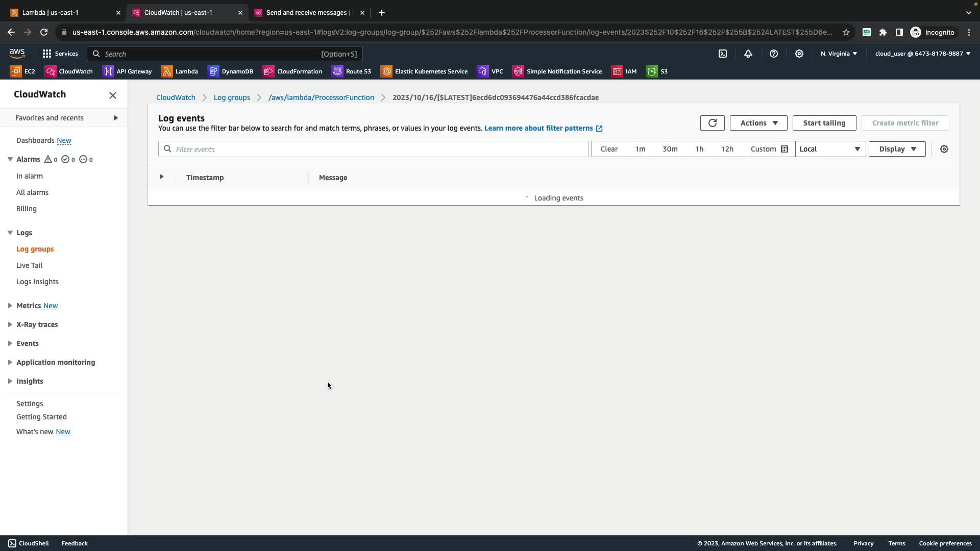Click the AWS support help icon
Image resolution: width=980 pixels, height=551 pixels.
tap(773, 54)
